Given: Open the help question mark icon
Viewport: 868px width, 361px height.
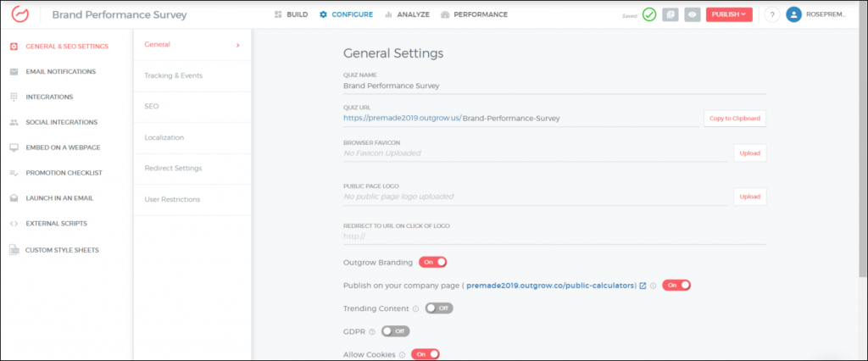Looking at the screenshot, I should pyautogui.click(x=771, y=14).
